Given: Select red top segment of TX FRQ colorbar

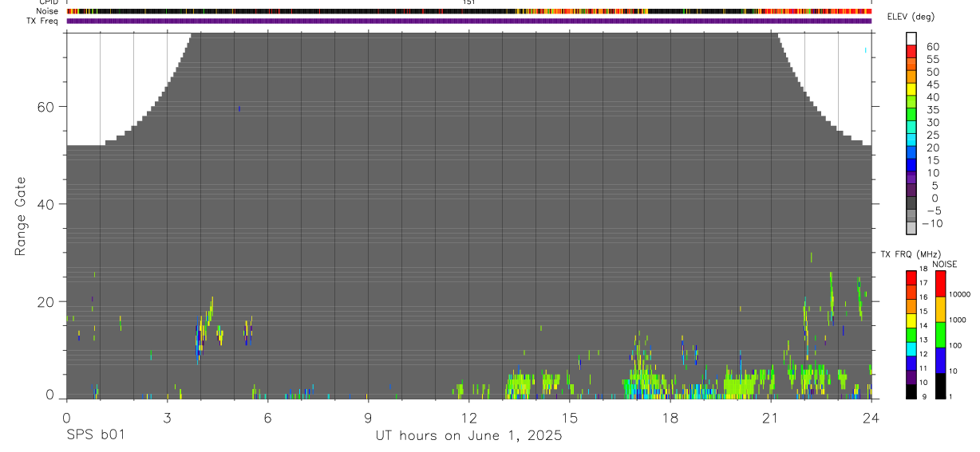Looking at the screenshot, I should click(x=911, y=277).
